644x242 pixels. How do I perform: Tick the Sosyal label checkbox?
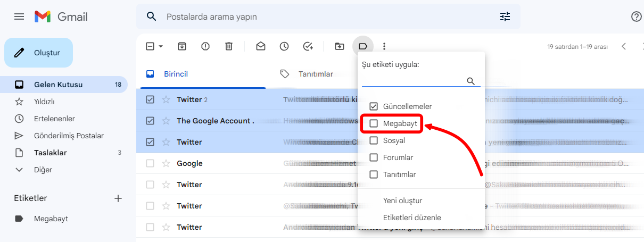374,140
